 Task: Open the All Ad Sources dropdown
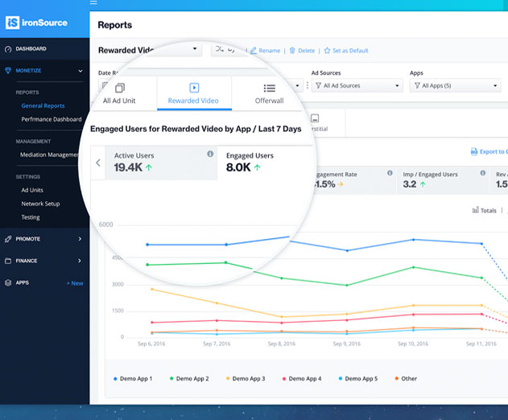point(357,86)
